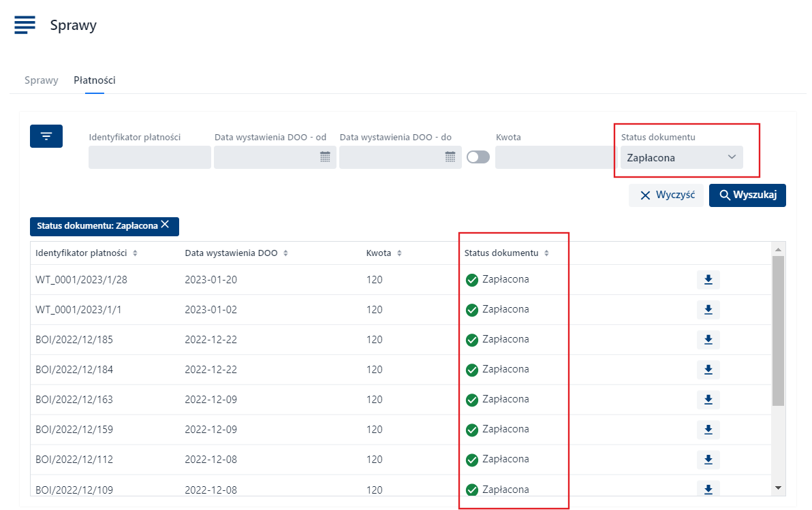Focus the Identyfikator płatności input field
The height and width of the screenshot is (510, 812).
click(x=149, y=157)
